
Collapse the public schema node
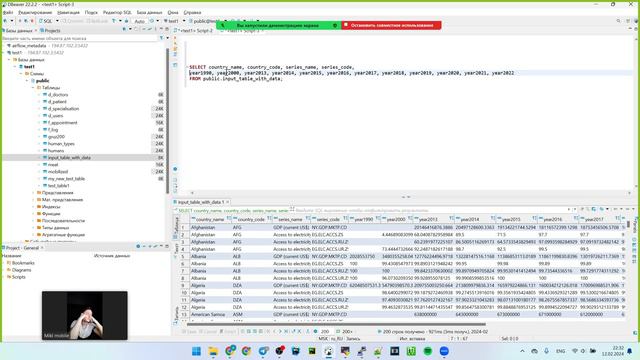click(28, 81)
